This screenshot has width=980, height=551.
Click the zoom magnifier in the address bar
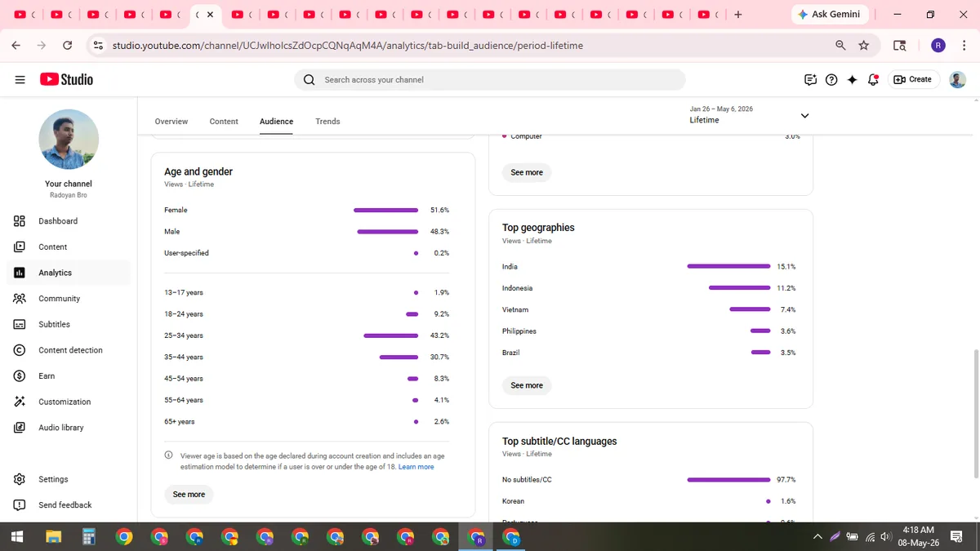840,46
